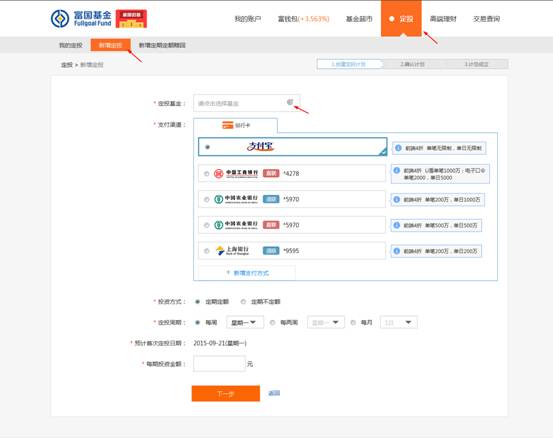Click blue tag beside card *9595
Viewport: 553px width, 438px height.
(271, 250)
